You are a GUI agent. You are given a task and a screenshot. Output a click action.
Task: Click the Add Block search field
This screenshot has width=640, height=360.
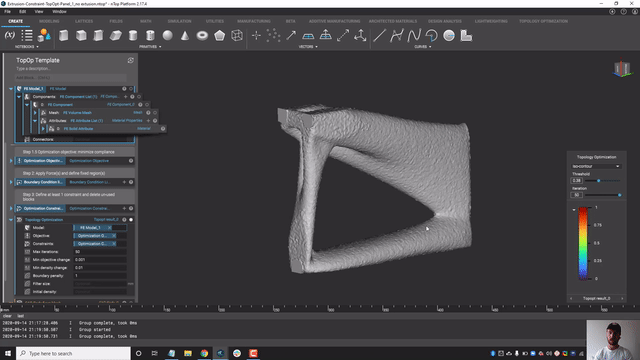tap(71, 78)
